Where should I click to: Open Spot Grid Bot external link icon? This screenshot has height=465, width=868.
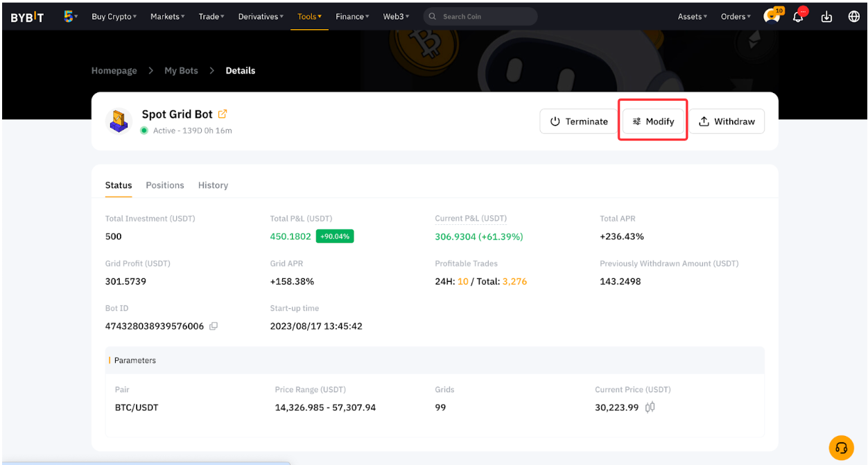pos(223,114)
